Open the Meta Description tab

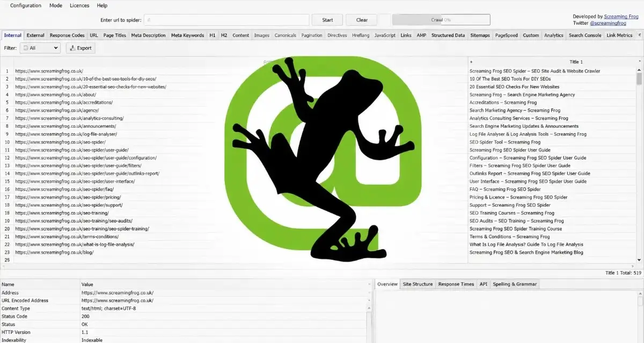point(149,35)
